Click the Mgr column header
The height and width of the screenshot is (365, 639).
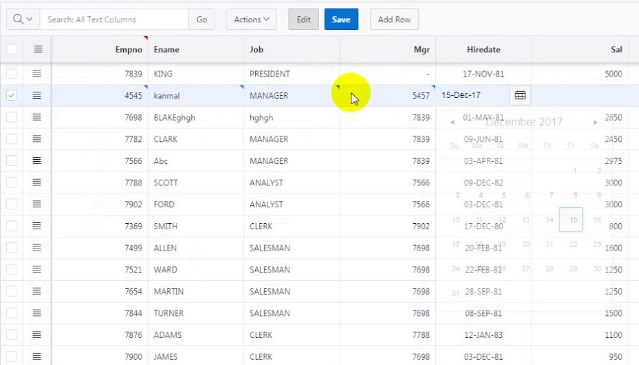422,49
